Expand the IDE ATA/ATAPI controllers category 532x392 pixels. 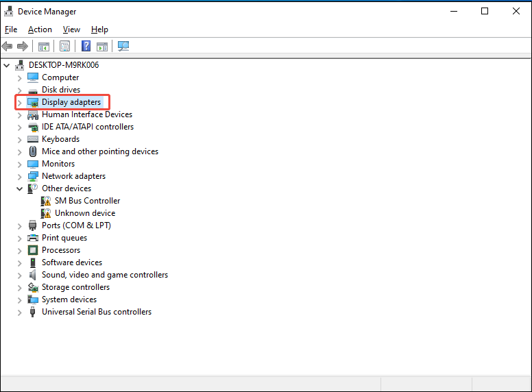click(x=20, y=127)
